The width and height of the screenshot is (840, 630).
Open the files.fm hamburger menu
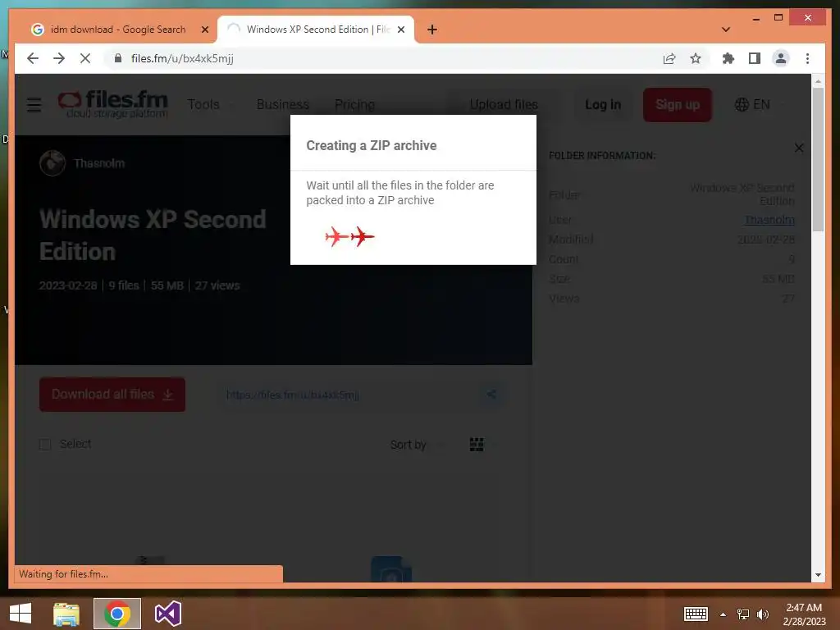click(x=34, y=104)
